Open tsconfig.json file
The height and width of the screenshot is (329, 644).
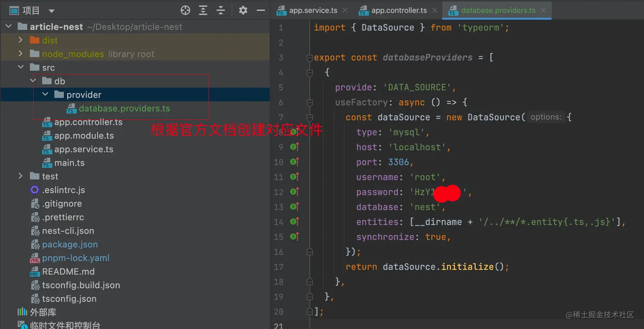coord(69,299)
